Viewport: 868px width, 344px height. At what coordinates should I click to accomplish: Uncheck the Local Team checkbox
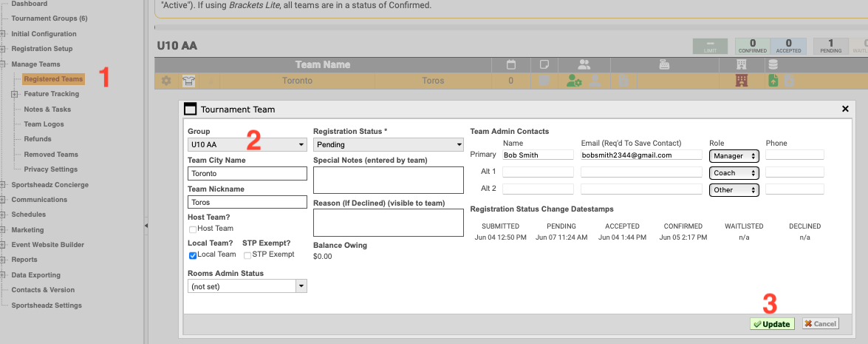pyautogui.click(x=193, y=255)
